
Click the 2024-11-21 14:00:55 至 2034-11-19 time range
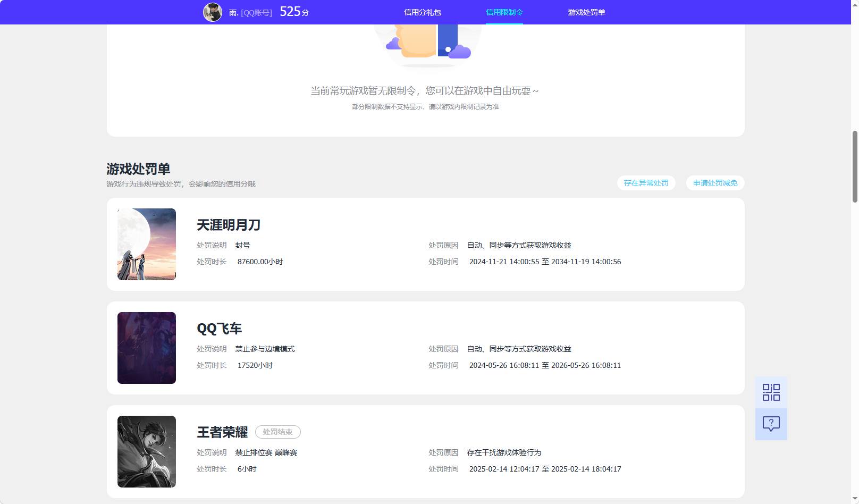[x=545, y=262]
